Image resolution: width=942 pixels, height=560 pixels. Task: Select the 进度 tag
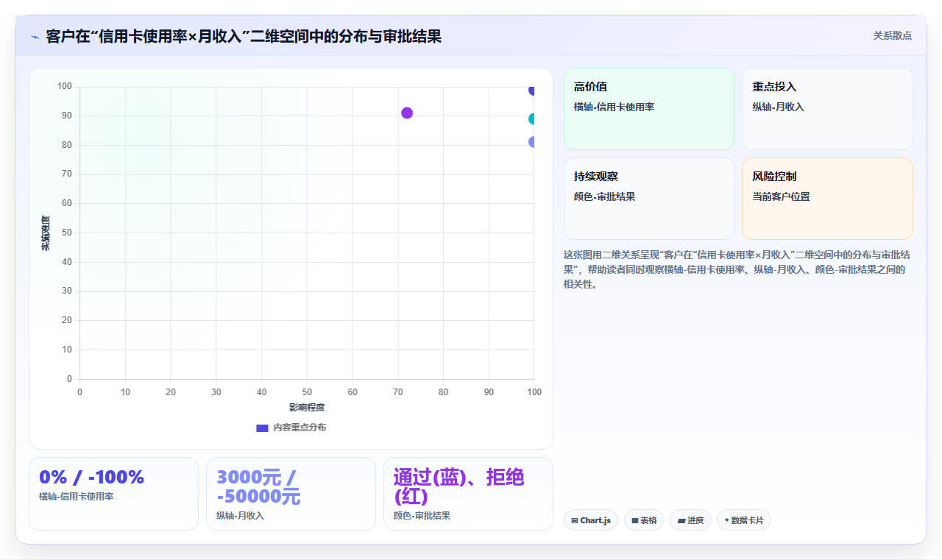[690, 520]
